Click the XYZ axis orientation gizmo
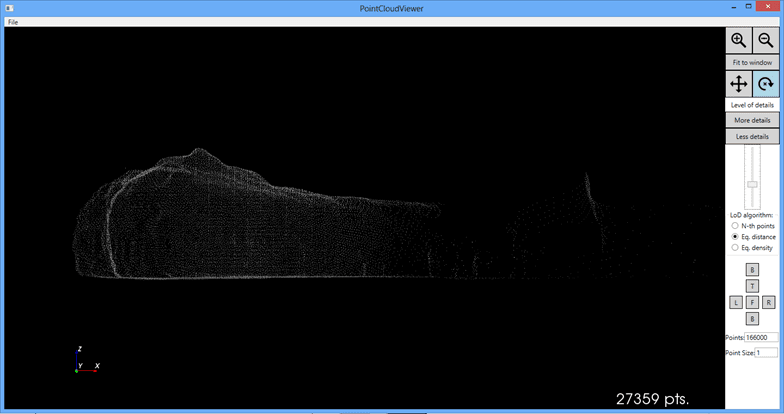Viewport: 784px width, 414px height. (x=86, y=360)
